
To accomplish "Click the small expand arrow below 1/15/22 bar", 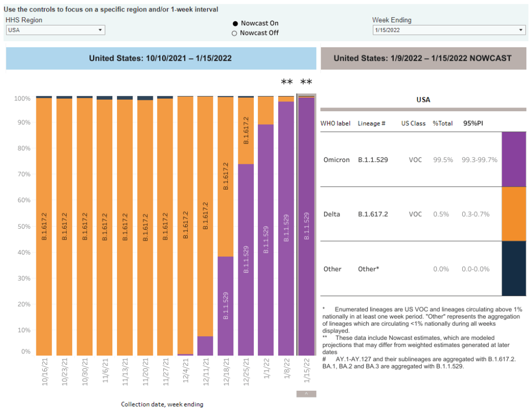I will coord(306,394).
